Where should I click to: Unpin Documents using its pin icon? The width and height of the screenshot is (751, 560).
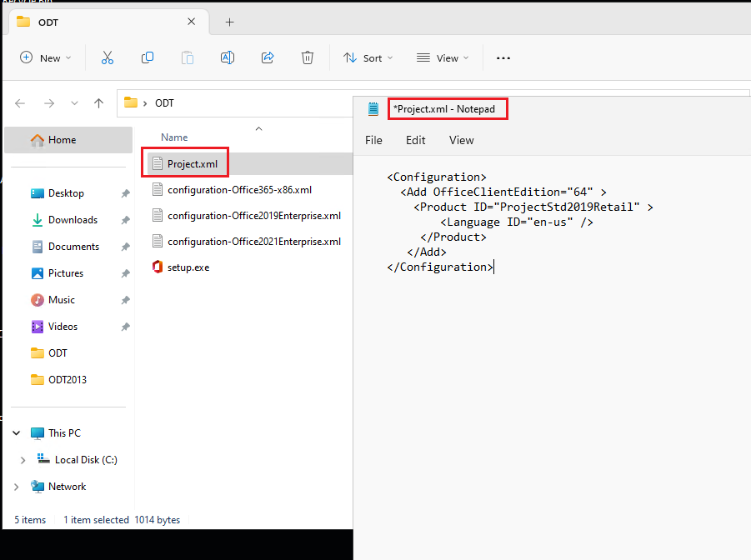point(125,247)
